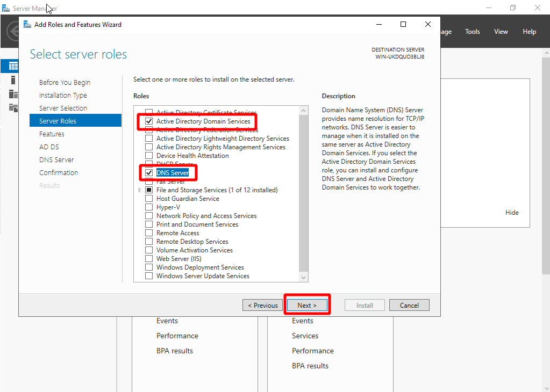The width and height of the screenshot is (550, 392).
Task: Expand File and Storage Services tree
Action: (x=140, y=190)
